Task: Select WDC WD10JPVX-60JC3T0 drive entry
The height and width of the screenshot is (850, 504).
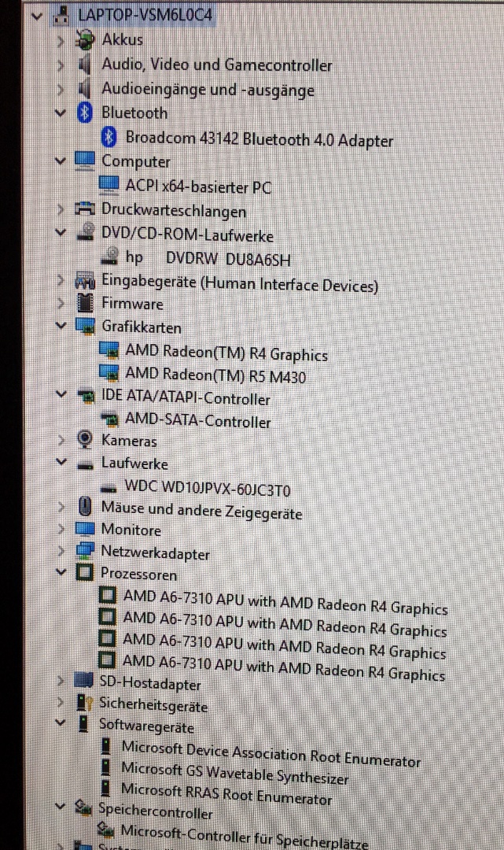Action: (208, 488)
